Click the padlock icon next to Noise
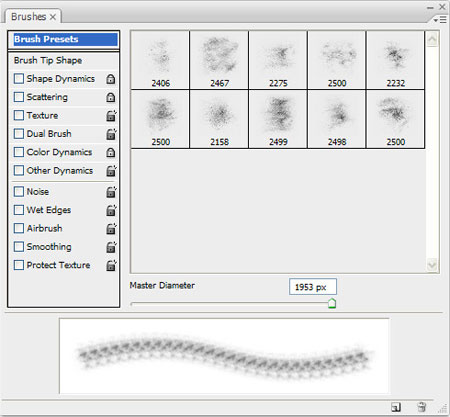This screenshot has width=450, height=417. (111, 192)
